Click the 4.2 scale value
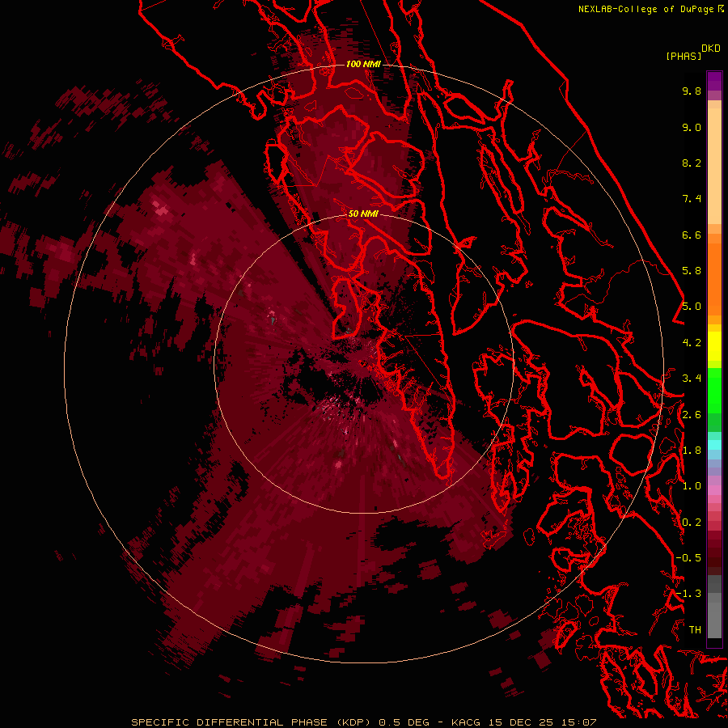The width and height of the screenshot is (728, 728). [692, 343]
